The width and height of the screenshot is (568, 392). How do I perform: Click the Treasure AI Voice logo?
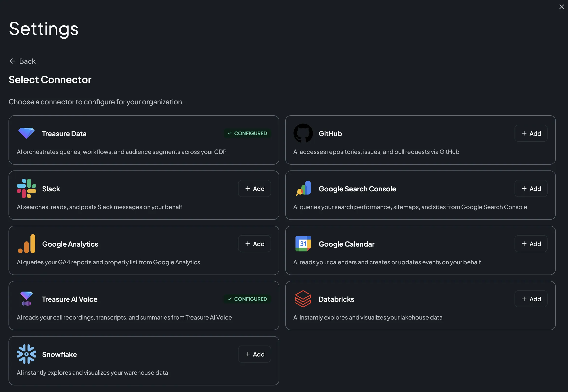point(26,299)
